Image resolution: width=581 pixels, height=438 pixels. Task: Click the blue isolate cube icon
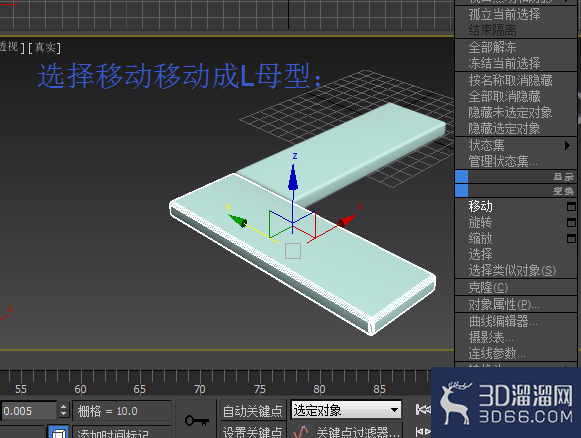[x=59, y=432]
